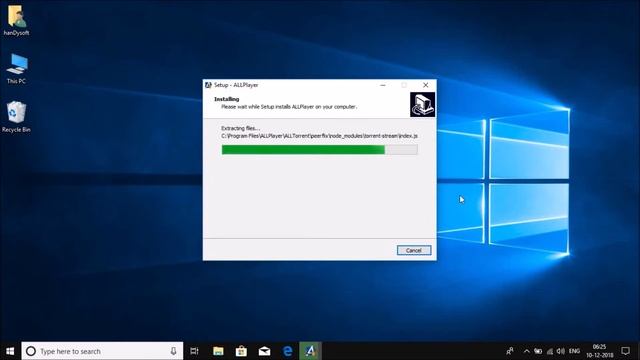Screen dimensions: 640x360
Task: Open the Windows Start menu
Action: coord(10,351)
